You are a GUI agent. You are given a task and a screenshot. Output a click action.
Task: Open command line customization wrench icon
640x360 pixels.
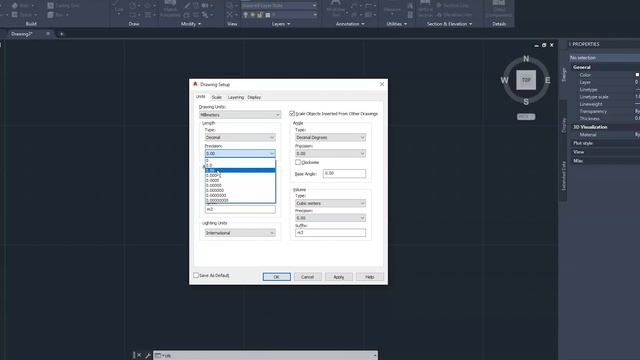click(x=148, y=356)
